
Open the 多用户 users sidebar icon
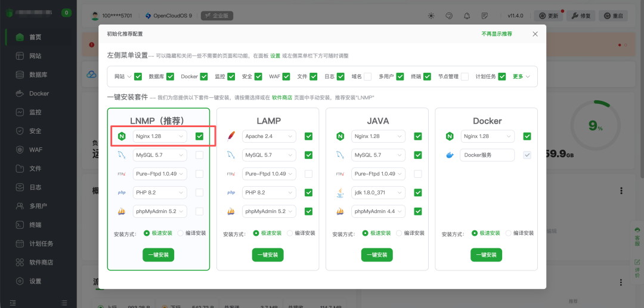[20, 206]
